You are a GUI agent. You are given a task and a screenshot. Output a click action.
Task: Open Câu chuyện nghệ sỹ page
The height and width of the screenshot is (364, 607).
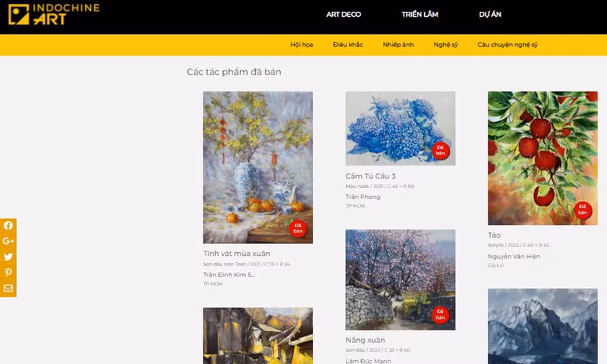pyautogui.click(x=508, y=45)
